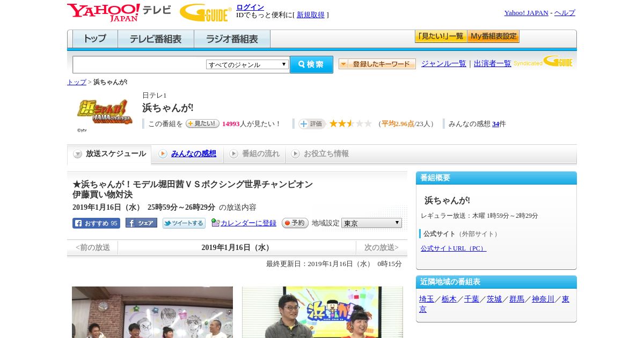Select the 番組の流れ tab

tap(254, 154)
